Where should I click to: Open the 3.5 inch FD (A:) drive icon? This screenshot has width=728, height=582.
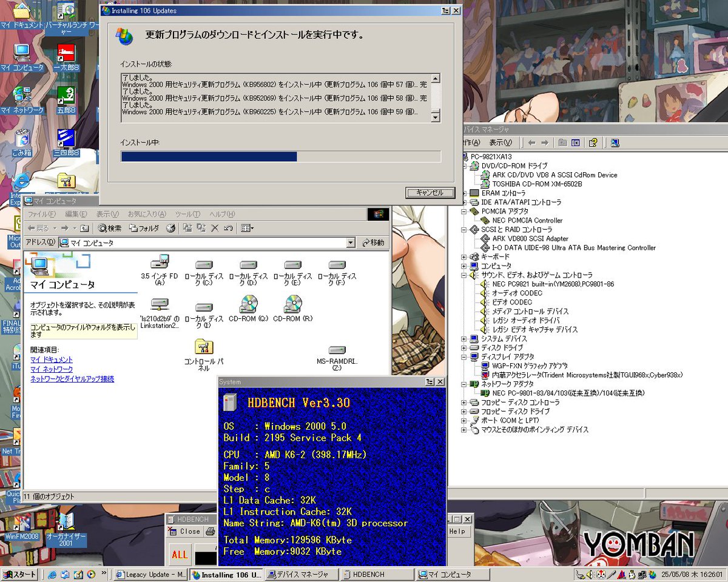pyautogui.click(x=160, y=270)
